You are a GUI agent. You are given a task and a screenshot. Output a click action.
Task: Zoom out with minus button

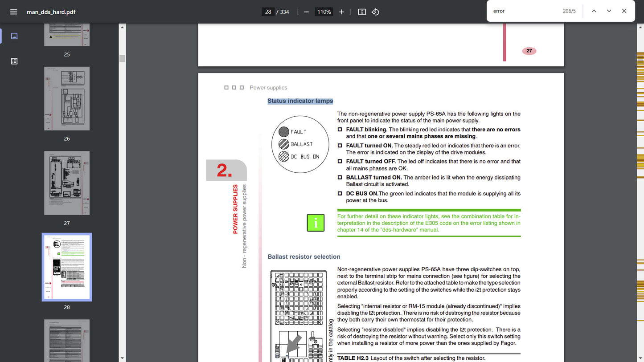click(306, 12)
